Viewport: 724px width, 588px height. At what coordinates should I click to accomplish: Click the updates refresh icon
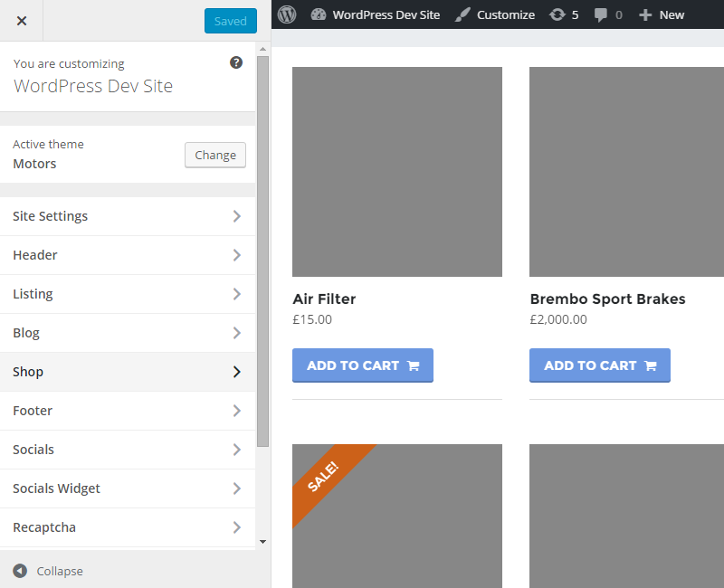pos(557,14)
